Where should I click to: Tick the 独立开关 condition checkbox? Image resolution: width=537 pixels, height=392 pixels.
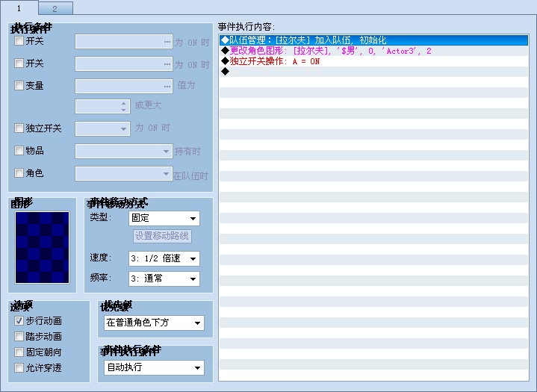pyautogui.click(x=19, y=128)
